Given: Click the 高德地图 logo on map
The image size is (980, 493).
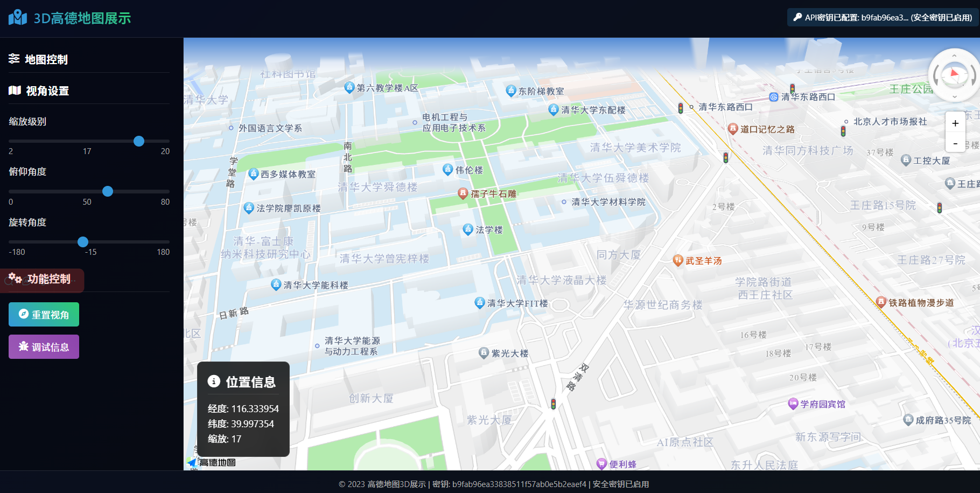Looking at the screenshot, I should (x=212, y=462).
